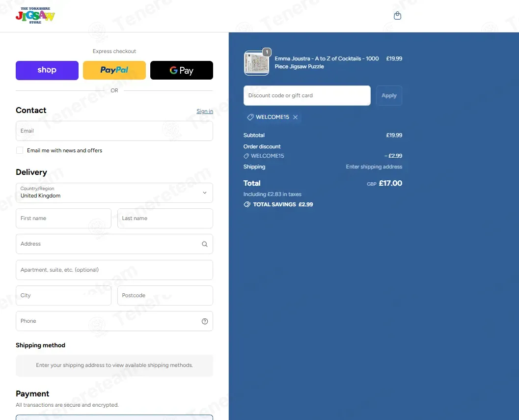
Task: Tick Email me with news and offers
Action: coord(20,150)
